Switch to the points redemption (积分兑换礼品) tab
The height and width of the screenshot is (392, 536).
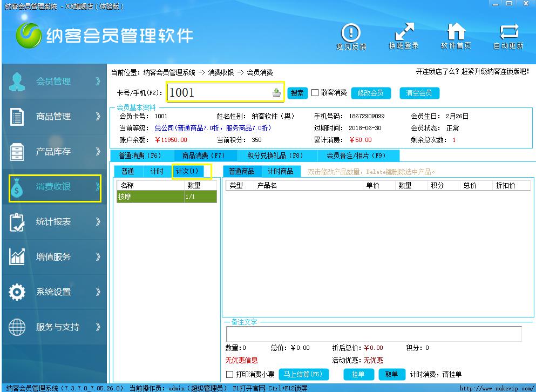[x=275, y=156]
